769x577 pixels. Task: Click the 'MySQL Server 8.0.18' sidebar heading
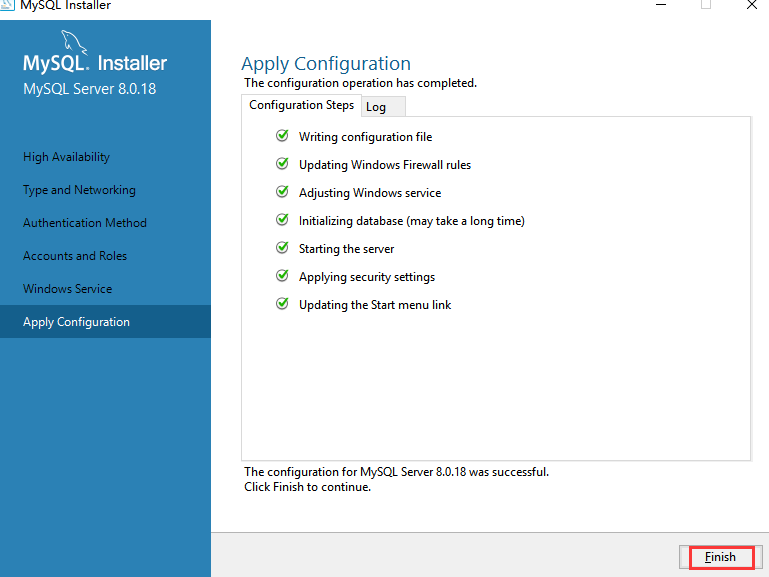(x=89, y=89)
